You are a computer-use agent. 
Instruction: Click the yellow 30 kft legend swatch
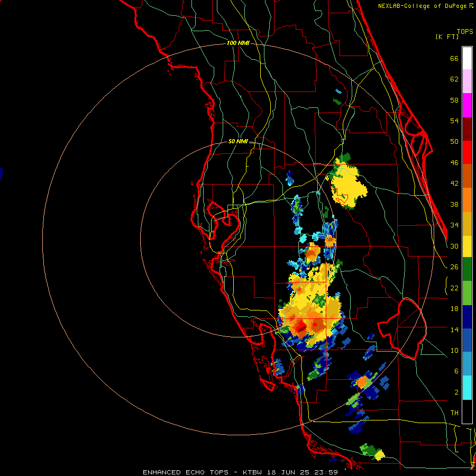[467, 246]
